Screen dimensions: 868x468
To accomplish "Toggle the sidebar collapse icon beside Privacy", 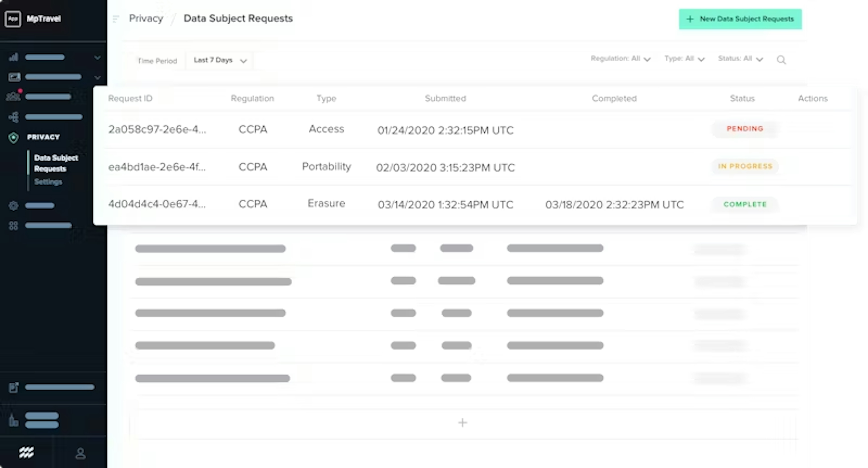I will [x=116, y=19].
